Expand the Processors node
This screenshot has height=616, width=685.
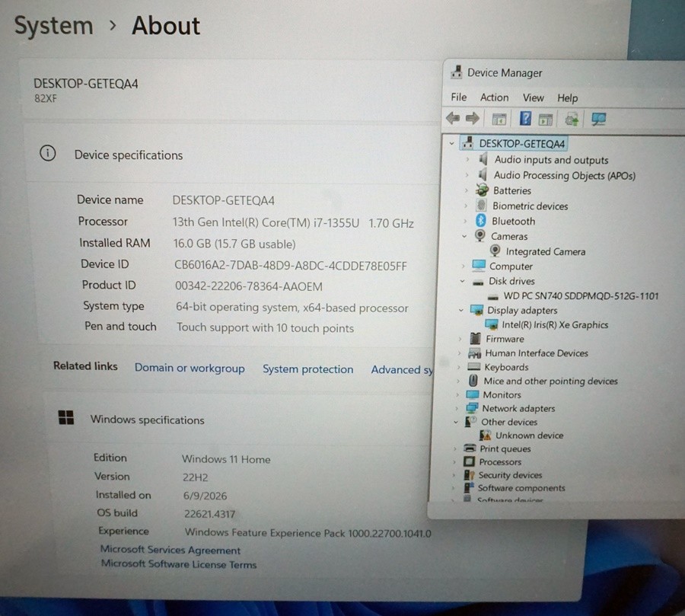click(x=454, y=461)
